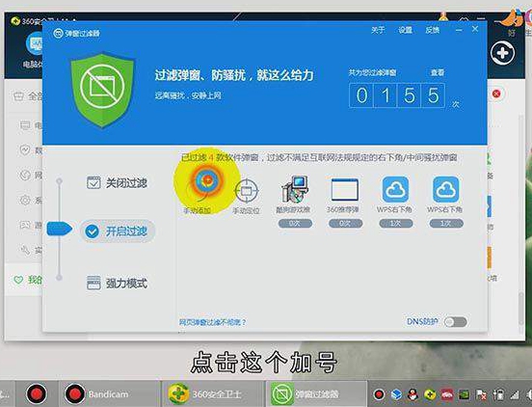This screenshot has width=532, height=407.
Task: Open the NVIDIA tray icon
Action: (x=464, y=394)
